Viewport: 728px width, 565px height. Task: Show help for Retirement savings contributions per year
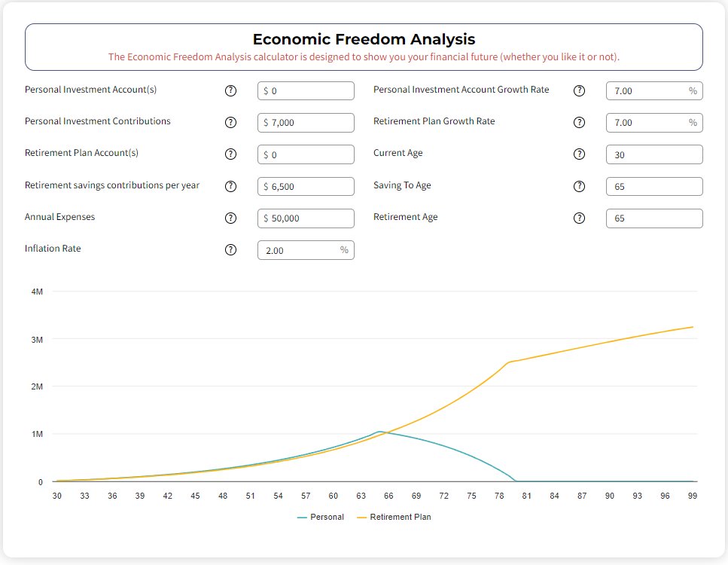click(231, 186)
